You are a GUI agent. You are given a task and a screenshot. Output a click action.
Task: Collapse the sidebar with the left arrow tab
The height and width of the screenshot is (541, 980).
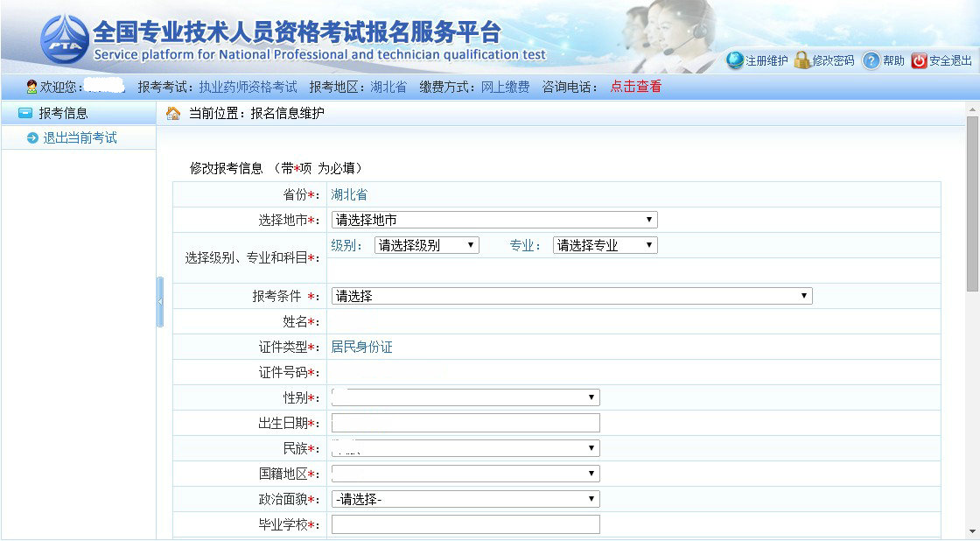click(161, 300)
